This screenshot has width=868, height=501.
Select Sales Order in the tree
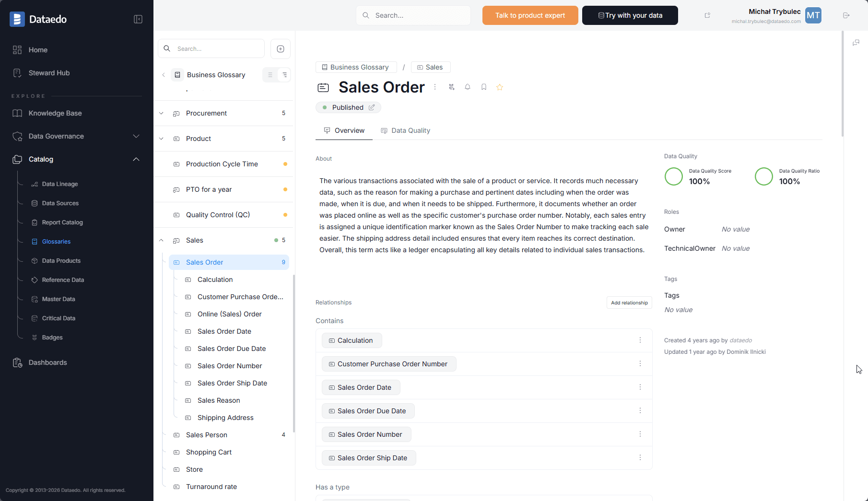pyautogui.click(x=229, y=262)
